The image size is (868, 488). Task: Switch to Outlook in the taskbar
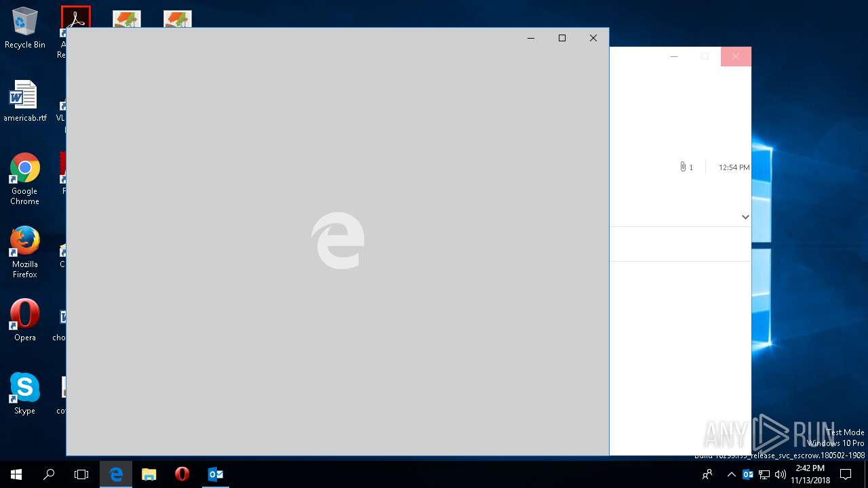pos(215,474)
